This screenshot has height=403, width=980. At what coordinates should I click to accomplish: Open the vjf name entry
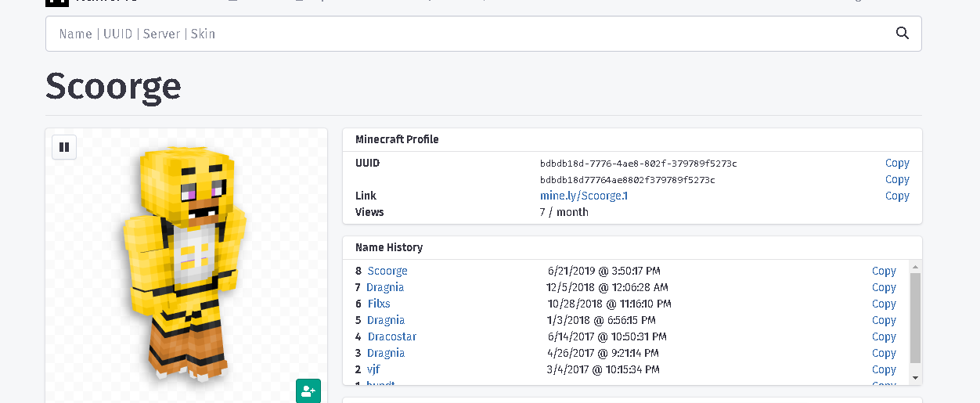tap(373, 369)
